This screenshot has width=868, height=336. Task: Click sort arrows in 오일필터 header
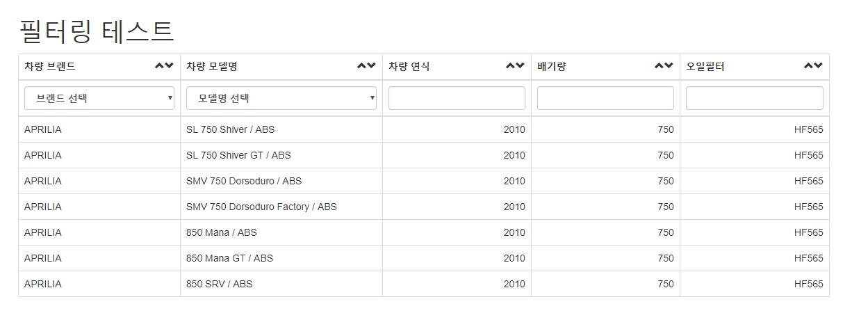point(813,66)
